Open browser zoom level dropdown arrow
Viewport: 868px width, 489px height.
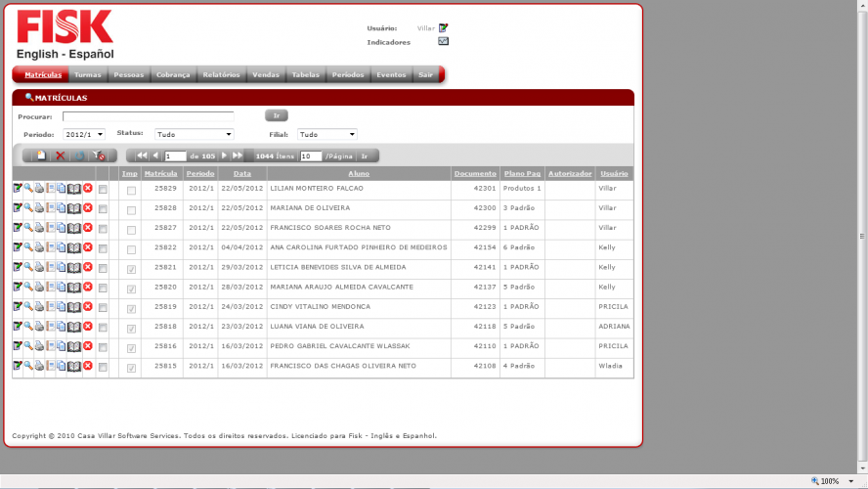(x=850, y=481)
